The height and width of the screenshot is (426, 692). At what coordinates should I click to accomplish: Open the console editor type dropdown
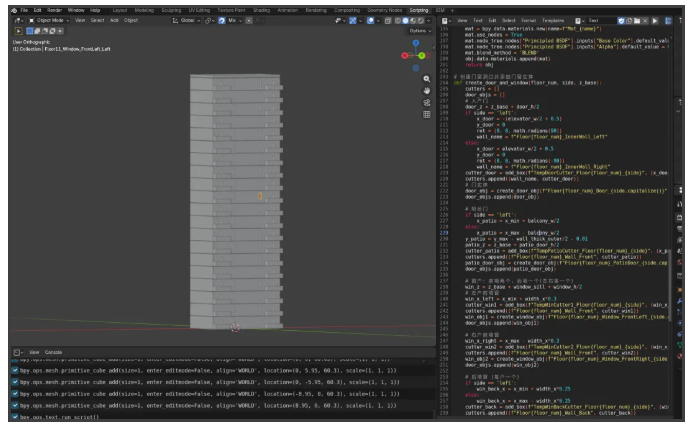18,353
